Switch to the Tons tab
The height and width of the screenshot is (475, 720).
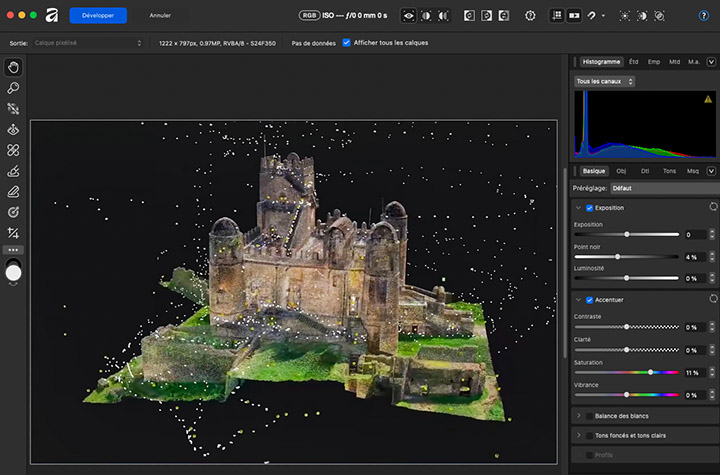pos(669,171)
